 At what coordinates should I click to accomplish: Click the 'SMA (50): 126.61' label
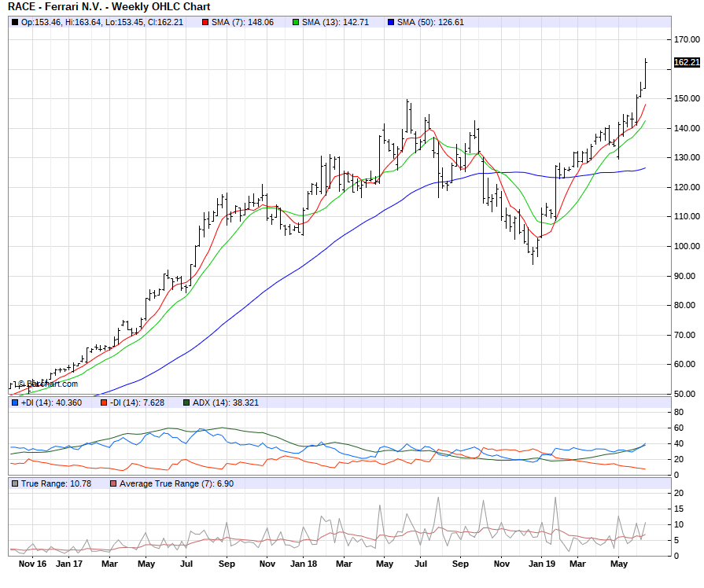point(430,22)
